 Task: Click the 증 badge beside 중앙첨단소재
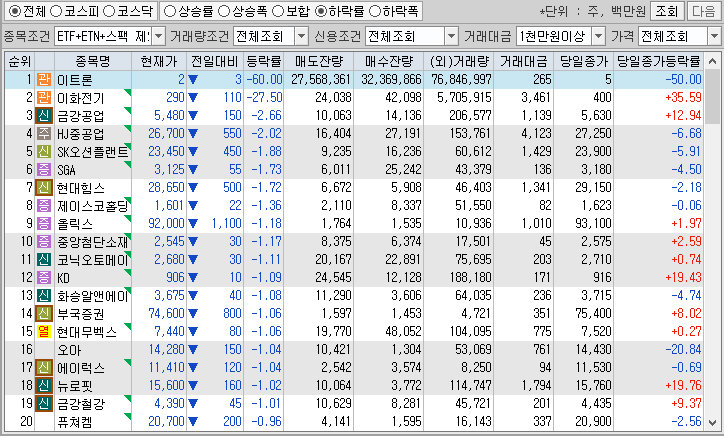(44, 242)
